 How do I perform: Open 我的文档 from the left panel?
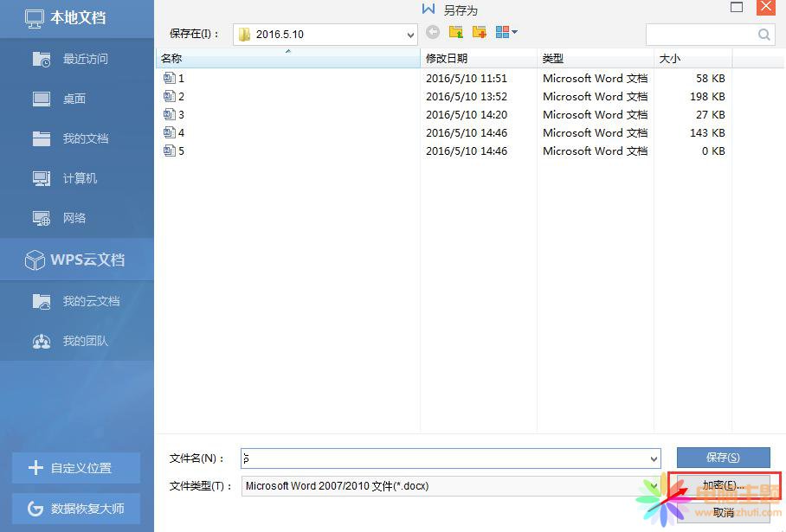76,138
